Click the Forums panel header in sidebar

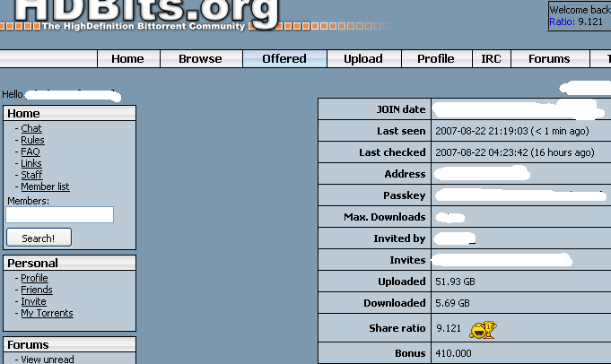(69, 345)
